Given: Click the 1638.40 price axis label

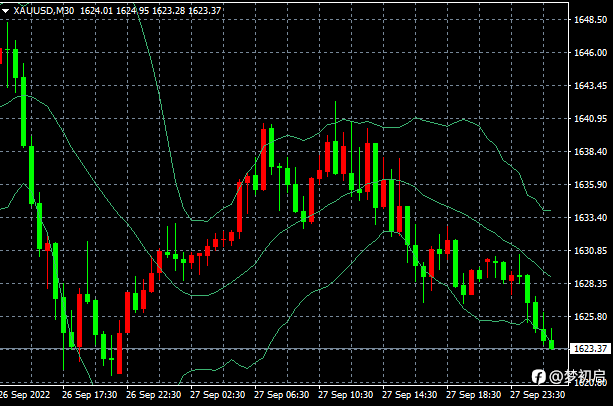Looking at the screenshot, I should [590, 152].
